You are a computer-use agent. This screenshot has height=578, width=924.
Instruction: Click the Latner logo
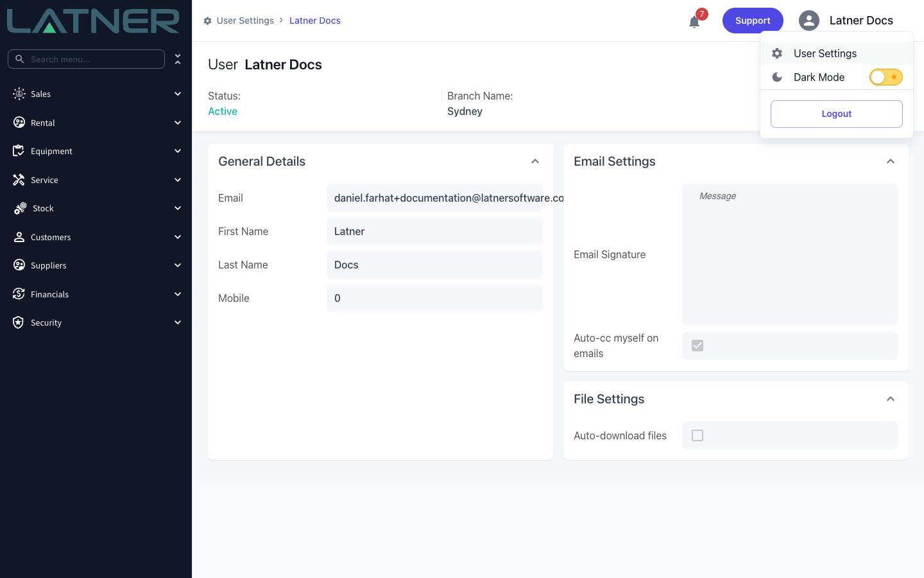[93, 21]
